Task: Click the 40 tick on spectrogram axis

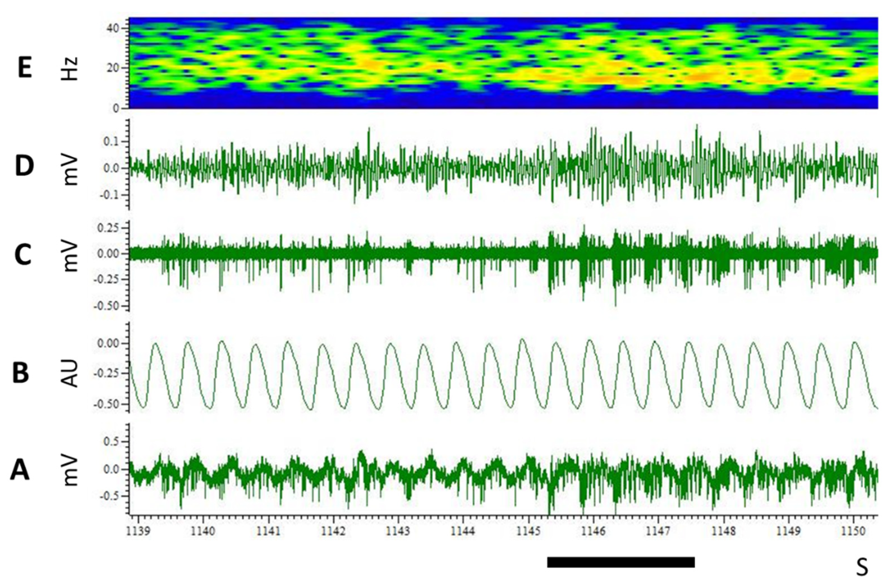Action: click(113, 28)
